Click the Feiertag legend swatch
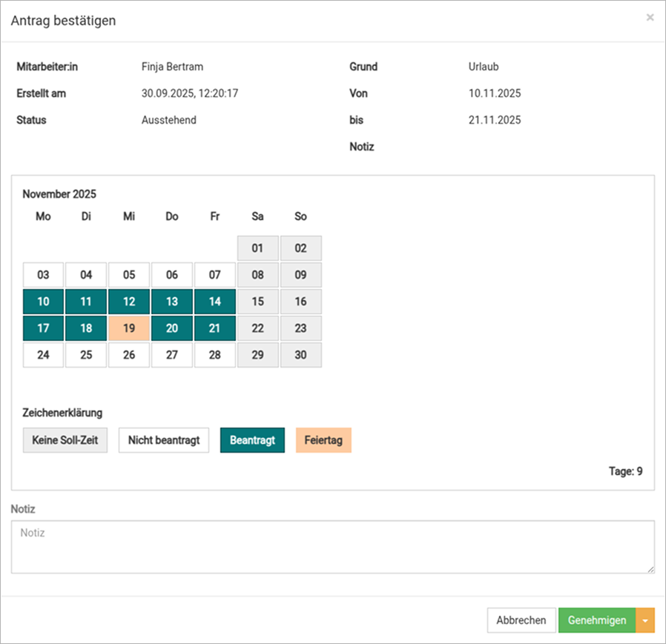Screen dimensions: 666x644 pos(323,439)
